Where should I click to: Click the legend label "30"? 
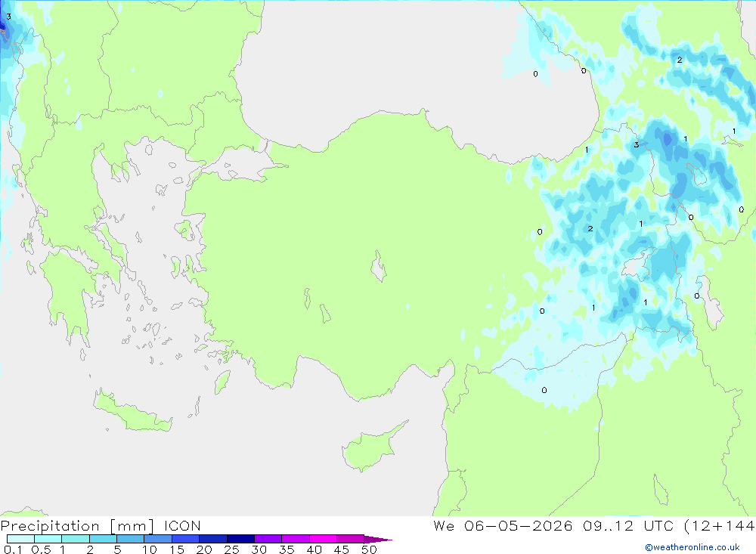[259, 549]
